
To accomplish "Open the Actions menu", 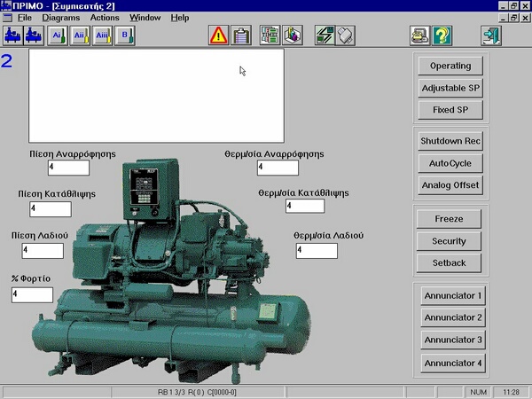I will click(x=105, y=18).
